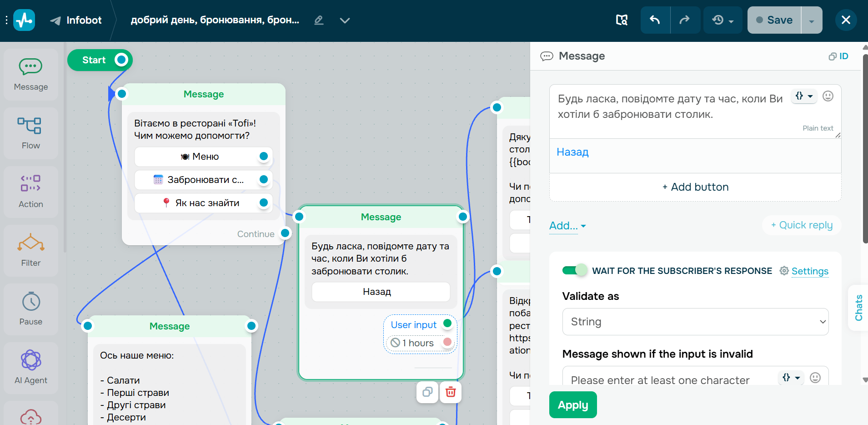Select the Flow block in the sidebar
This screenshot has width=868, height=425.
click(x=31, y=133)
